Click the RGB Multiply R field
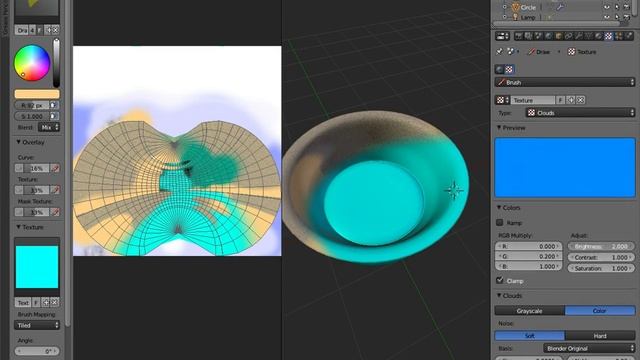The height and width of the screenshot is (360, 640). (528, 247)
